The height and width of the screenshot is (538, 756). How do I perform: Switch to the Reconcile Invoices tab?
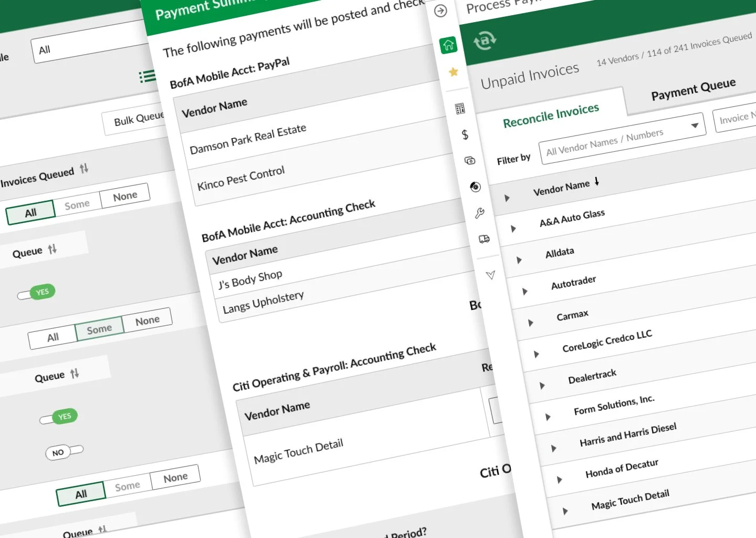coord(551,116)
